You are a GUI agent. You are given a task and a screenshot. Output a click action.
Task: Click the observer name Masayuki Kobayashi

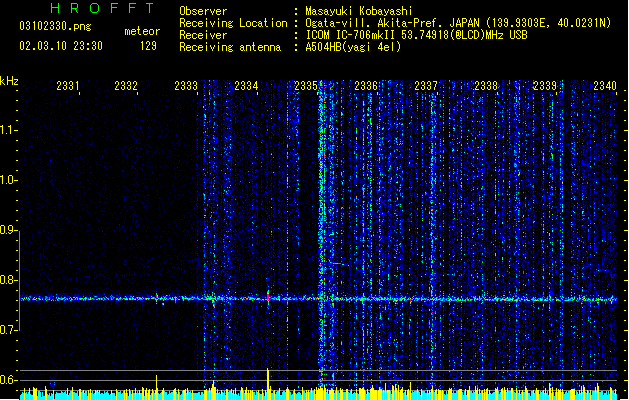point(359,11)
